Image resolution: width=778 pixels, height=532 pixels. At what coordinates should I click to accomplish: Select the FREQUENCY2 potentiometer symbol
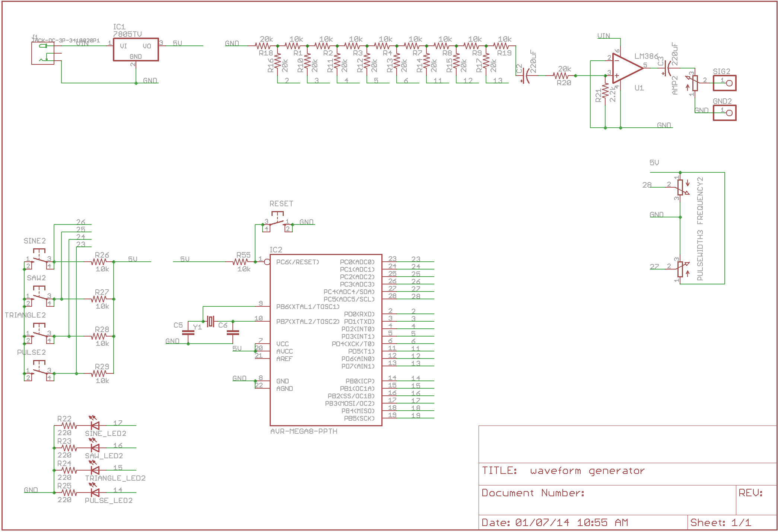(680, 187)
